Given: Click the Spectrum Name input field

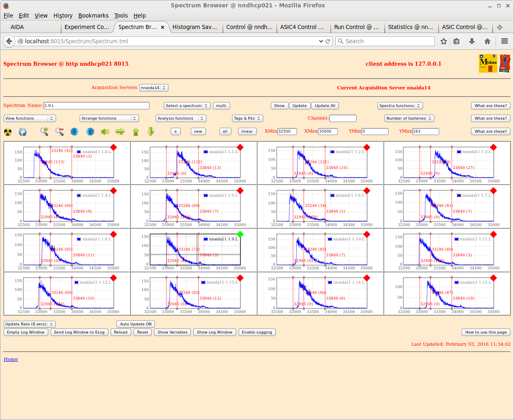Looking at the screenshot, I should tap(96, 106).
